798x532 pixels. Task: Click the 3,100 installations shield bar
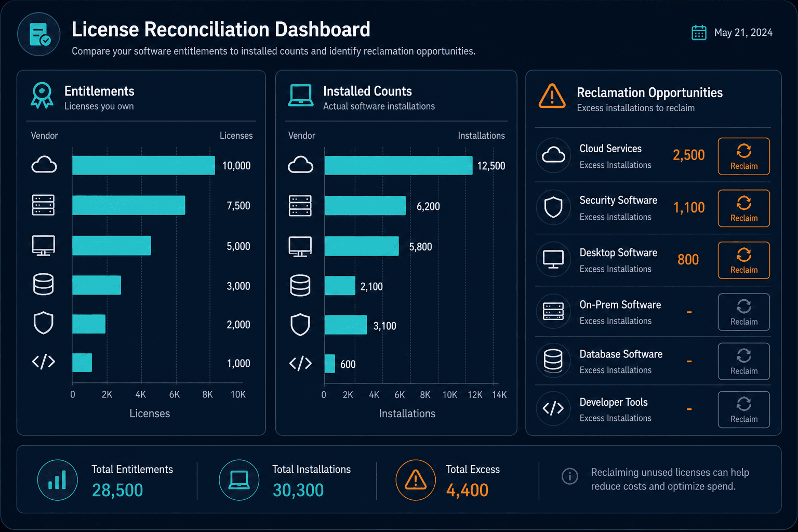(345, 325)
